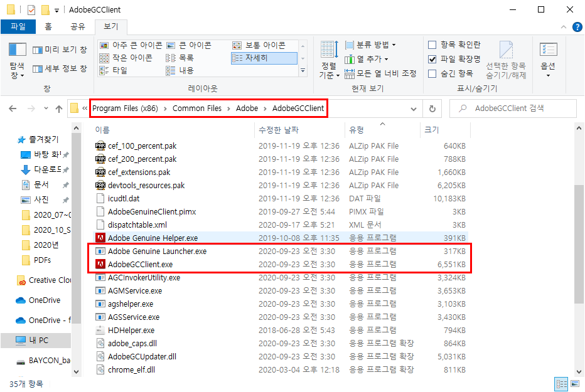This screenshot has width=585, height=392.
Task: Open the 정렬 기준 sort dropdown
Action: (x=329, y=60)
